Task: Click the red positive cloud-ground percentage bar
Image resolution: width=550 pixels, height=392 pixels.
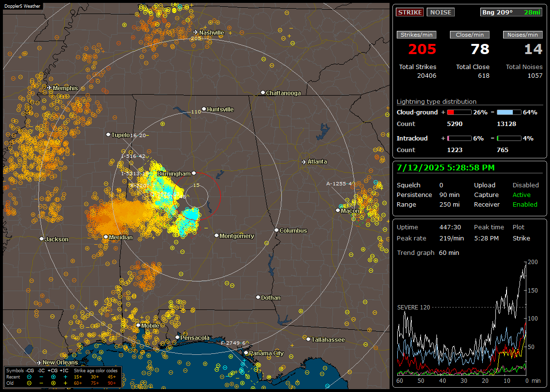Action: coord(459,112)
